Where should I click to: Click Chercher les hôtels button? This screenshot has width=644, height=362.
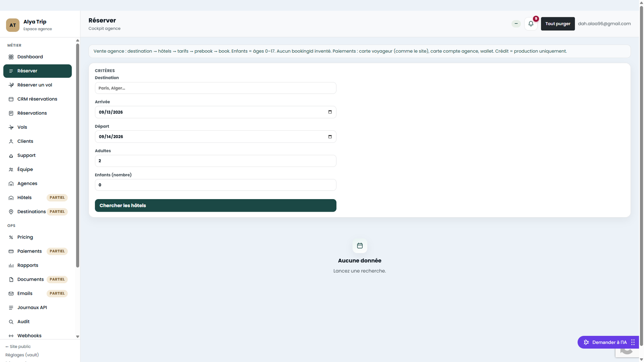pos(215,206)
